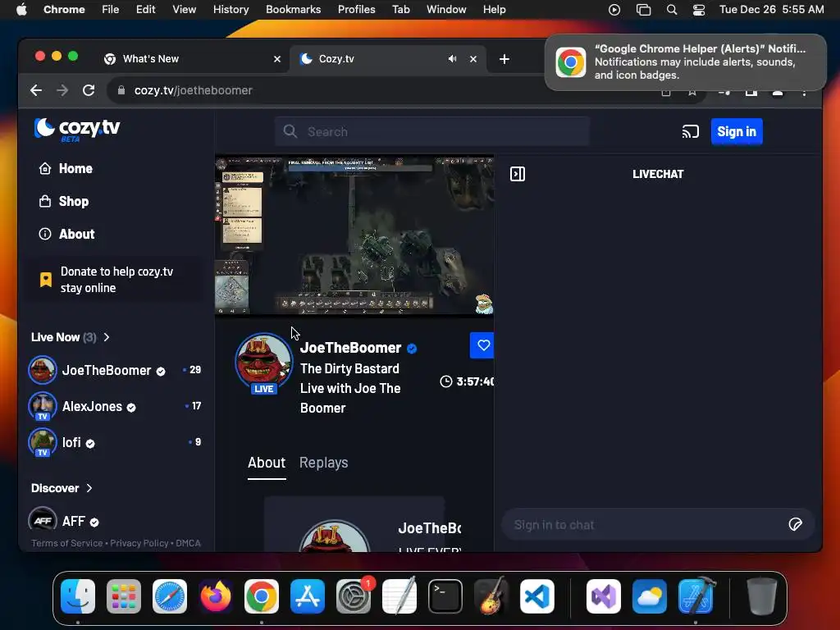Click the follow heart button
Viewport: 840px width, 630px height.
[x=482, y=345]
